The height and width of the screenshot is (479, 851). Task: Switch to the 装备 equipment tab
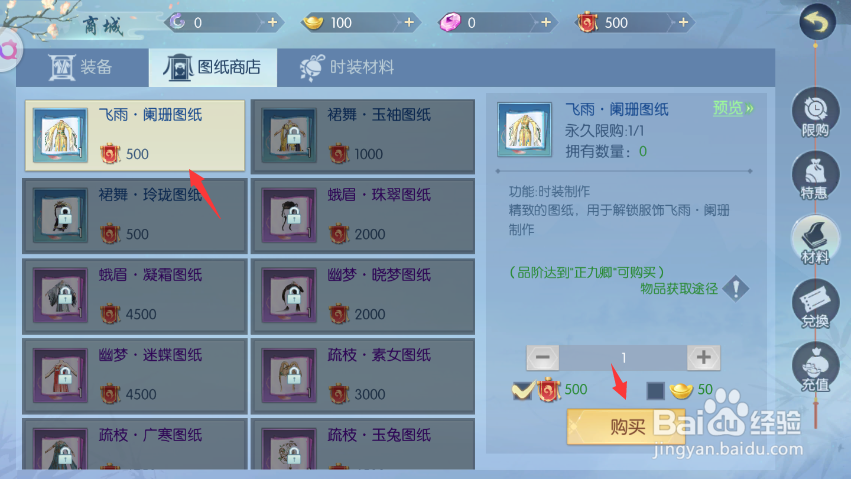(82, 67)
